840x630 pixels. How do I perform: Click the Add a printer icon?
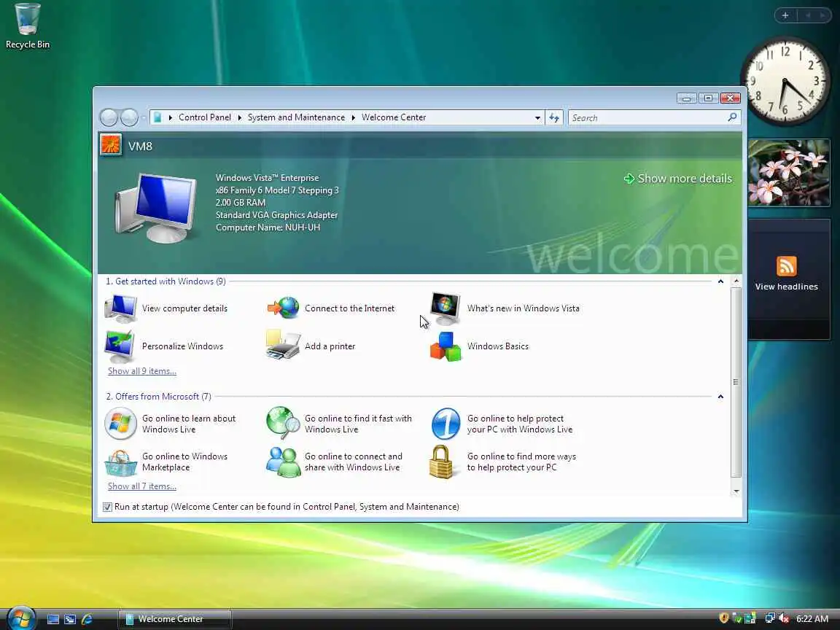(282, 345)
